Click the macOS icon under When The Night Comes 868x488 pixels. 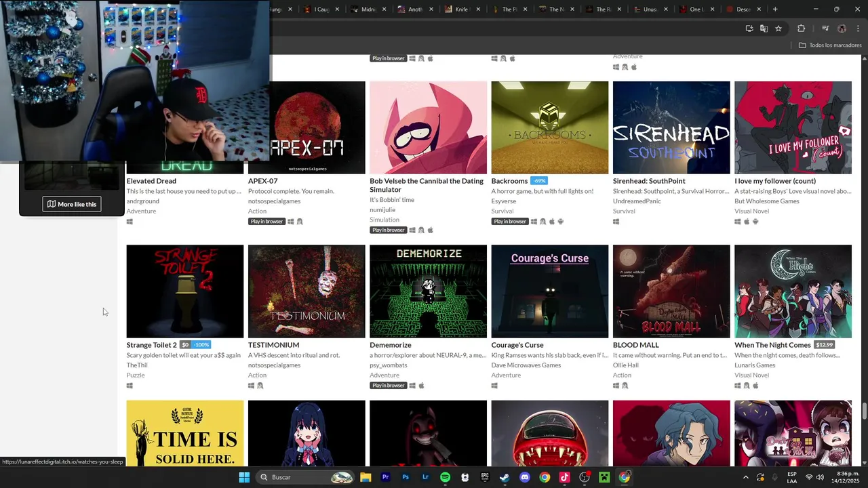(755, 386)
